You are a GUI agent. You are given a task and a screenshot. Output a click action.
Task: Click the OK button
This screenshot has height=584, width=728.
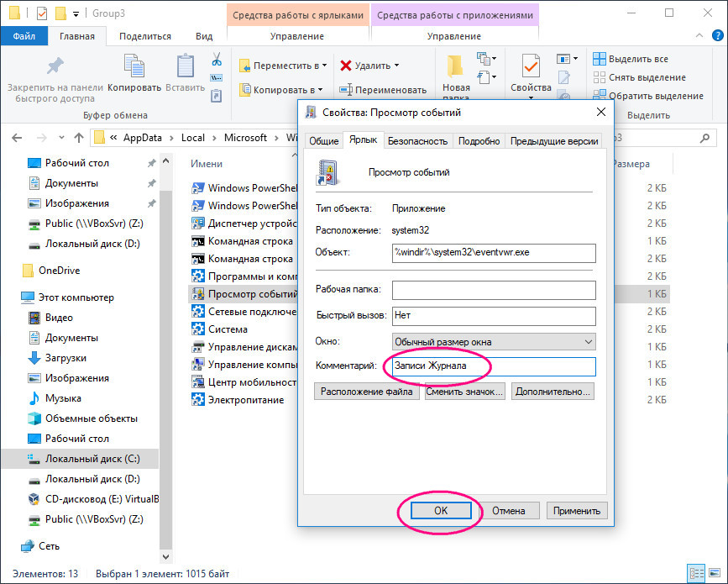441,511
